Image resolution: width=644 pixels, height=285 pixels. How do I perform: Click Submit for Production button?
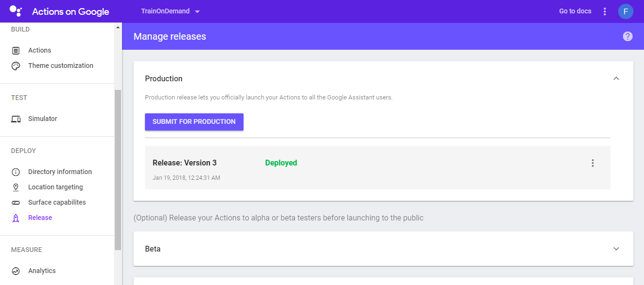[x=194, y=122]
